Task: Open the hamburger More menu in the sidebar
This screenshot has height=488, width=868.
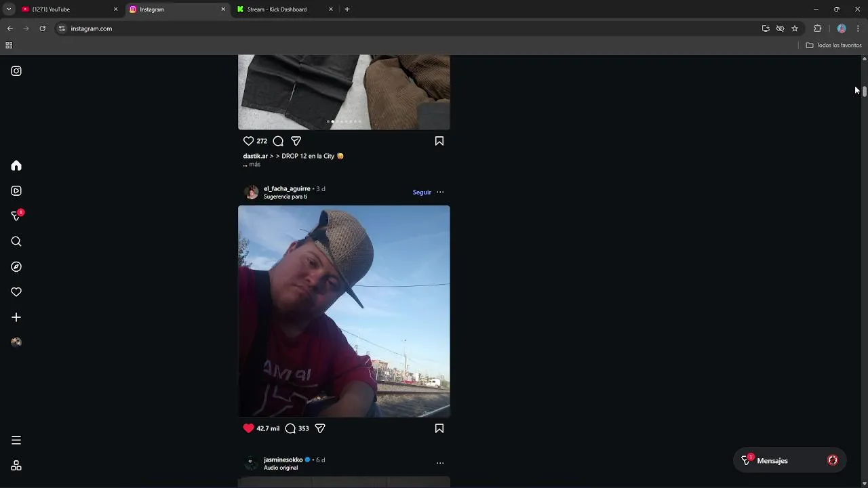Action: pos(16,441)
